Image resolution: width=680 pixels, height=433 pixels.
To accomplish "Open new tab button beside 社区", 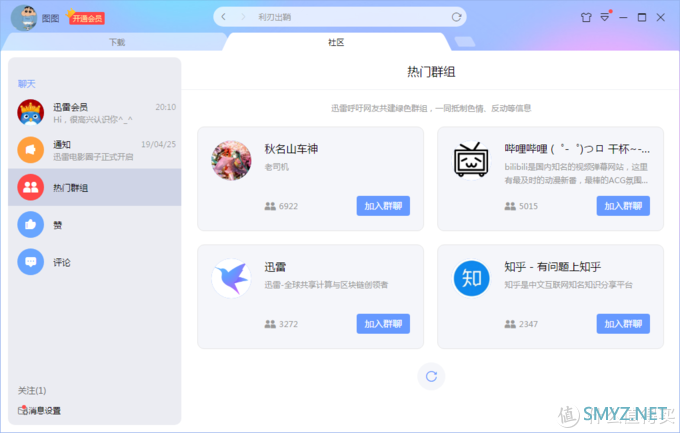I will click(x=464, y=42).
